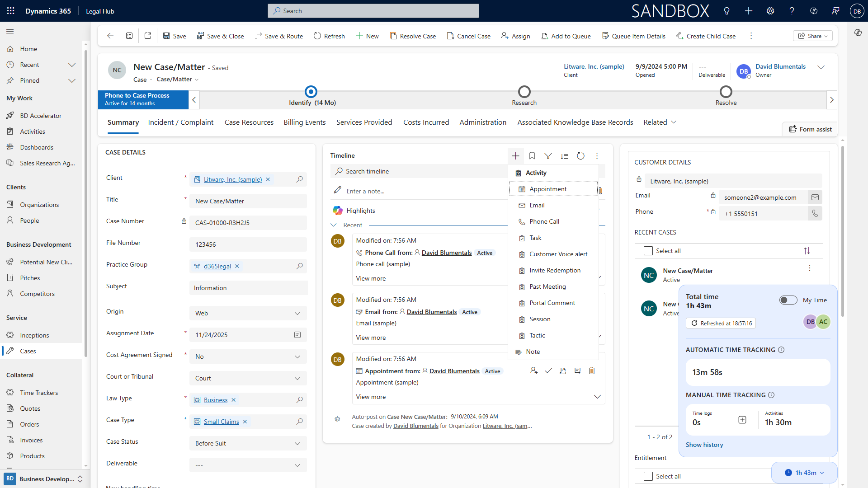
Task: Click the send email icon beside email address
Action: click(x=815, y=197)
